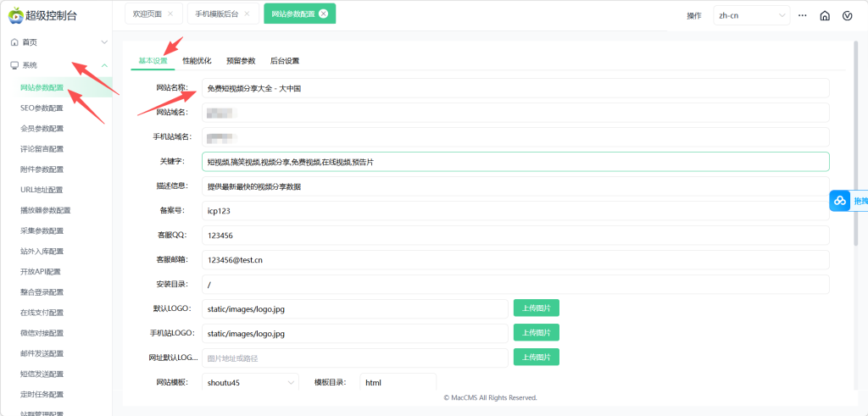
Task: Switch to the 后台设置 tab
Action: click(x=284, y=61)
